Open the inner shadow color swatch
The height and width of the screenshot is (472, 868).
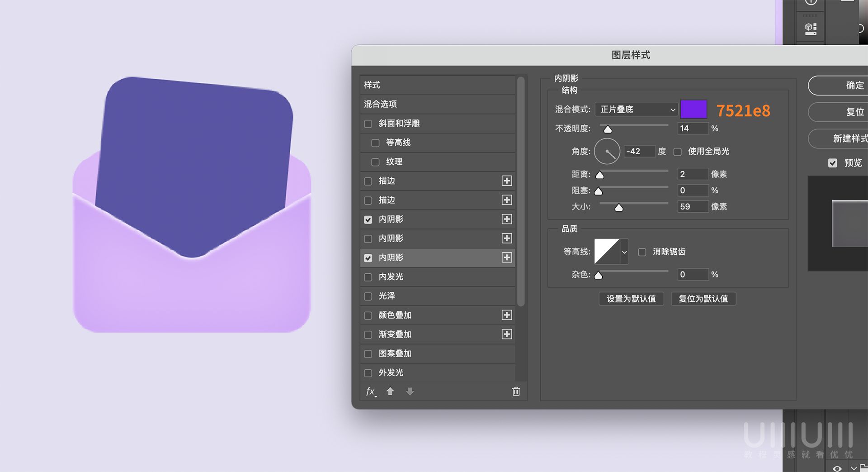(693, 110)
